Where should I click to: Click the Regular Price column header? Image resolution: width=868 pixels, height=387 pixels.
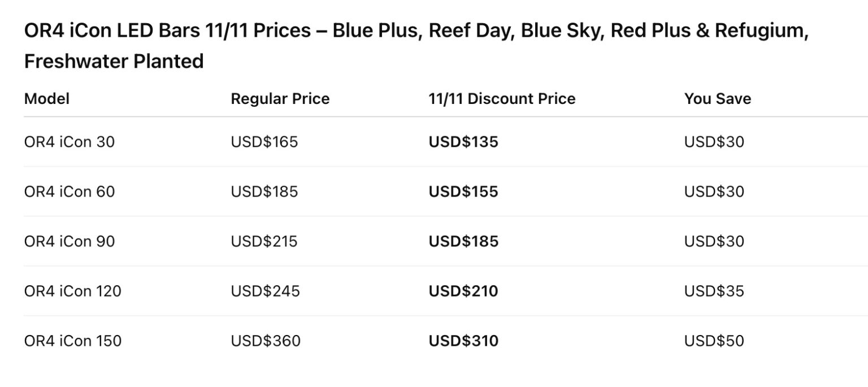pyautogui.click(x=280, y=99)
